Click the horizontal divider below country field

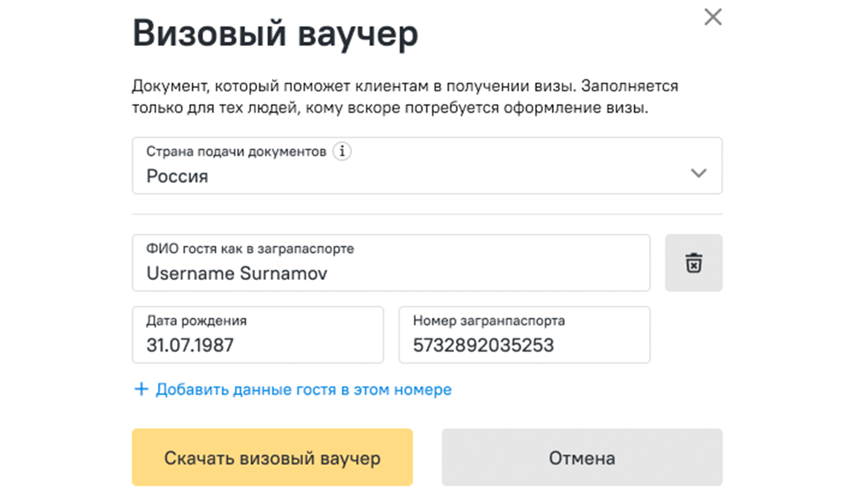(427, 214)
